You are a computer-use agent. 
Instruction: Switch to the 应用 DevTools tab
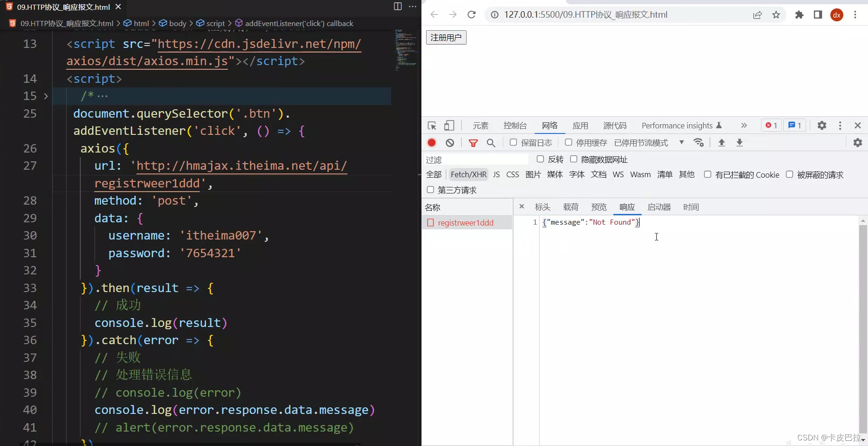pyautogui.click(x=580, y=126)
